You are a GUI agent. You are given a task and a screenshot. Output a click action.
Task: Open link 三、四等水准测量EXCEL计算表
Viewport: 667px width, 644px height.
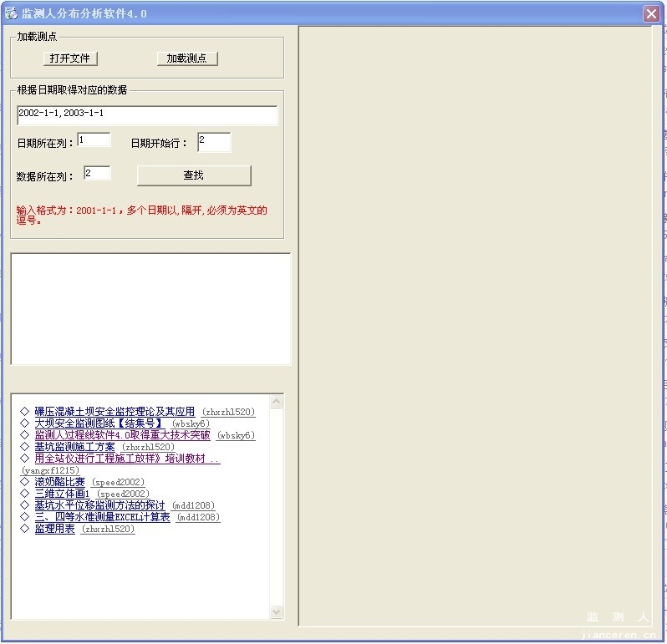point(103,517)
